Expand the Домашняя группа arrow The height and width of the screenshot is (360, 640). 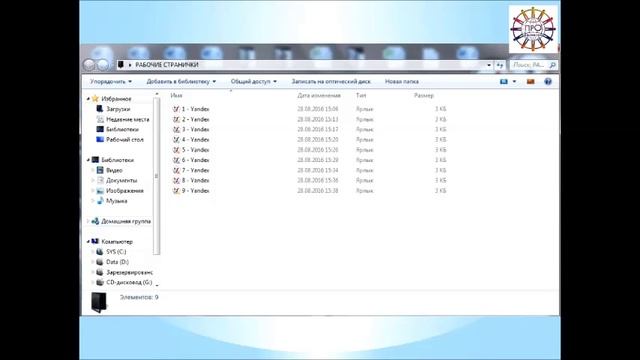pyautogui.click(x=88, y=221)
